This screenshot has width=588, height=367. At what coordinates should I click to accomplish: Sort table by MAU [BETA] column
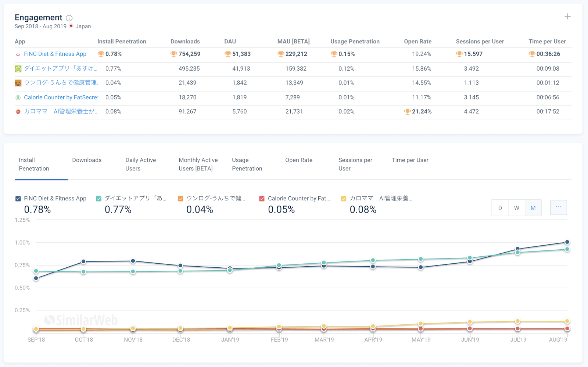pos(293,42)
